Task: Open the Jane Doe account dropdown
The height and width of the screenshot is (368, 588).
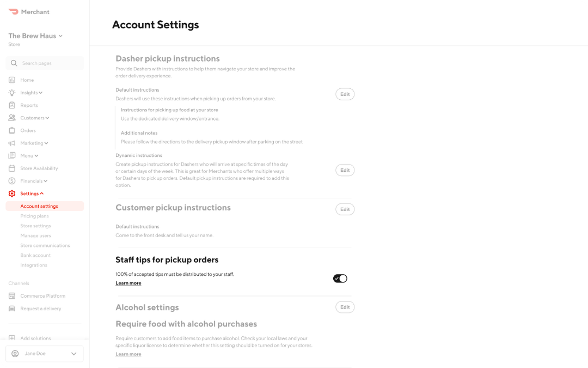Action: tap(45, 353)
